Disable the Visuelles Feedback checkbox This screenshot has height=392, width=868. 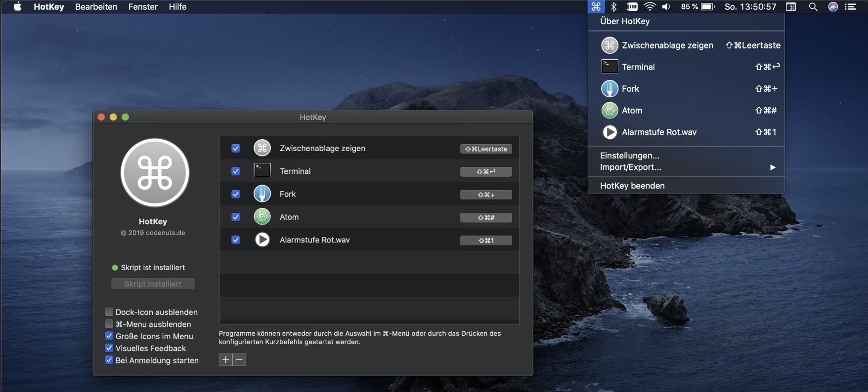[x=109, y=348]
